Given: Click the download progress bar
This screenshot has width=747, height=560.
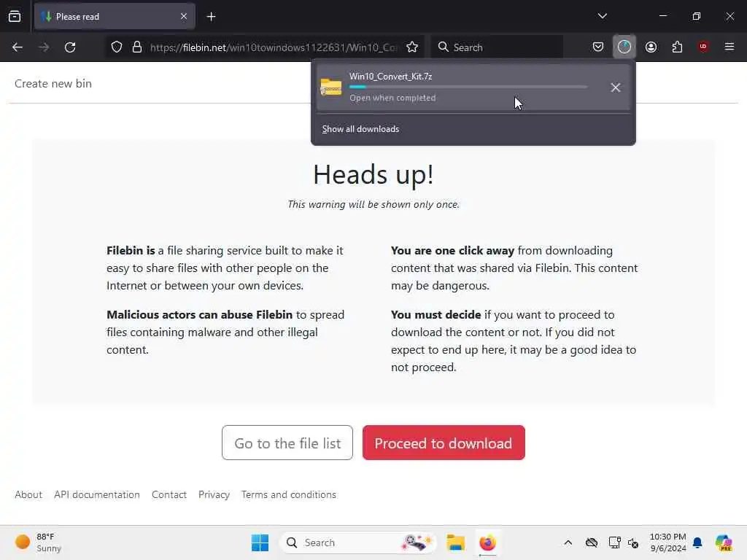Looking at the screenshot, I should 468,87.
